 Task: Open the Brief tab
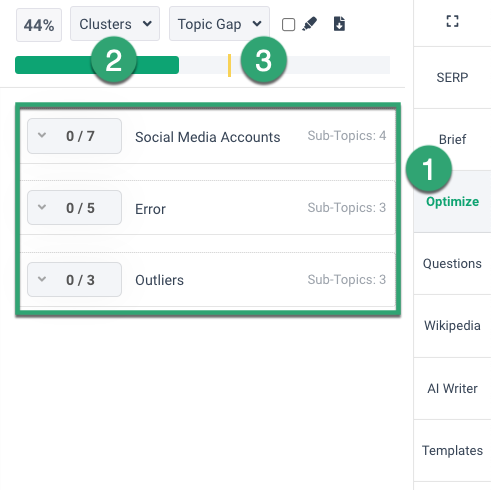(452, 140)
